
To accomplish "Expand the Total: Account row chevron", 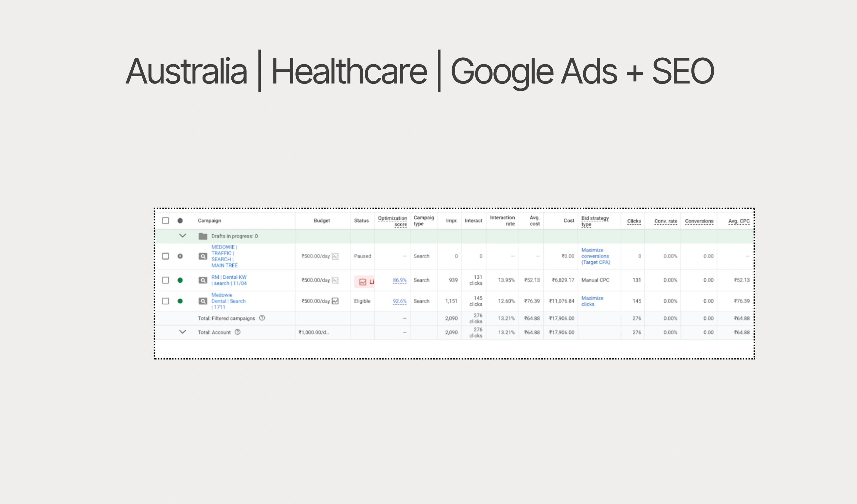I will [x=183, y=332].
